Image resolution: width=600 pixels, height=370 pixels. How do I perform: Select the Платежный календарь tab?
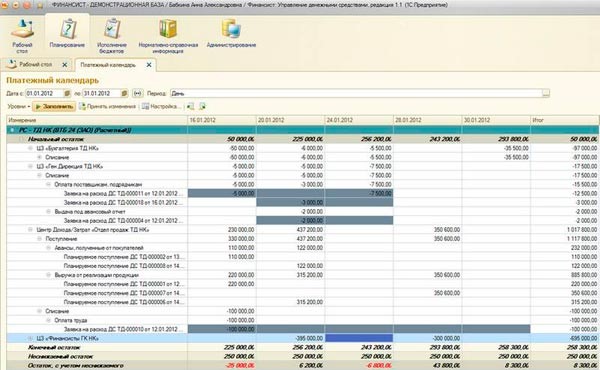click(x=108, y=65)
